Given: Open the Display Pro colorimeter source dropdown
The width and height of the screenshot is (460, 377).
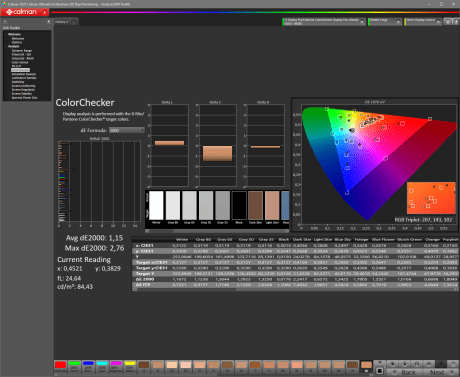Looking at the screenshot, I should (324, 22).
